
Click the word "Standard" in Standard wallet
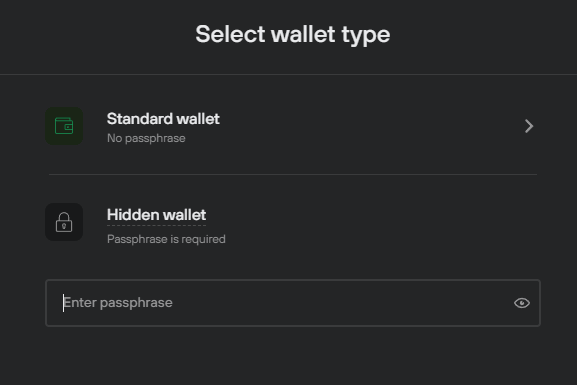coord(140,119)
